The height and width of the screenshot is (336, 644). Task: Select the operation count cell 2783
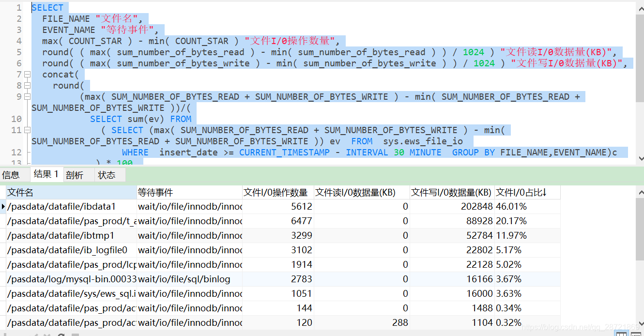278,279
